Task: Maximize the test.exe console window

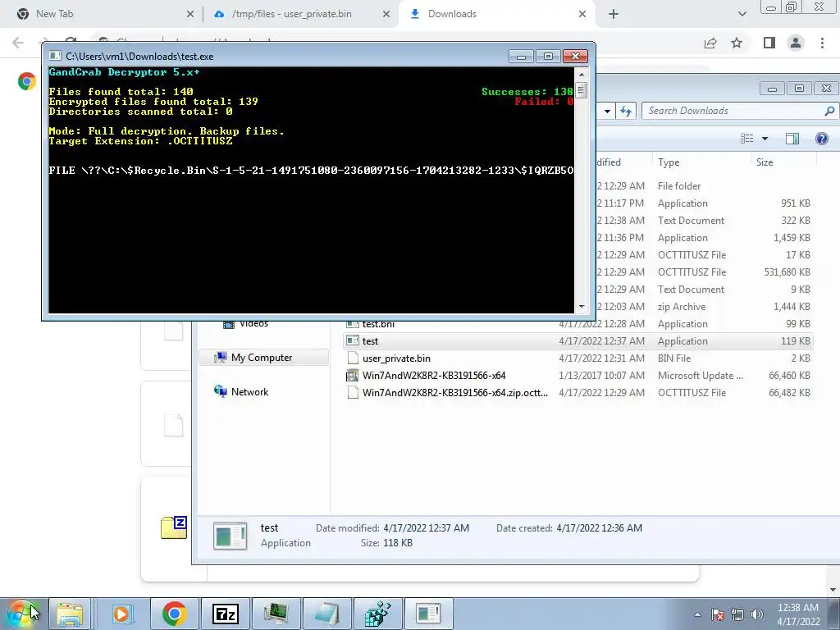Action: 548,57
